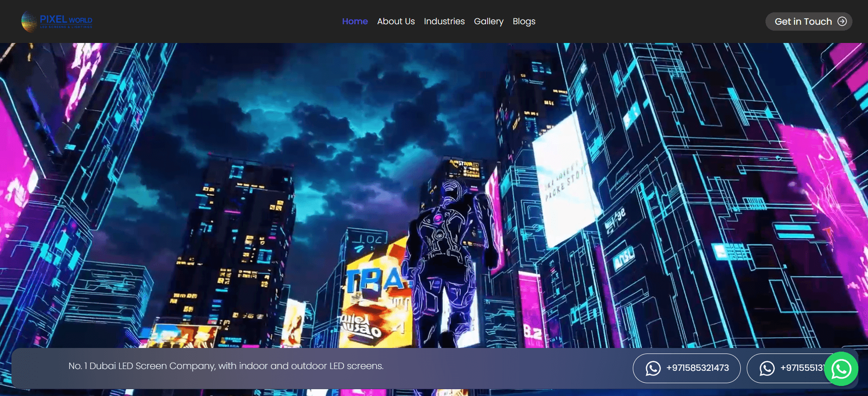Open the About Us page
This screenshot has height=396, width=868.
coord(396,21)
